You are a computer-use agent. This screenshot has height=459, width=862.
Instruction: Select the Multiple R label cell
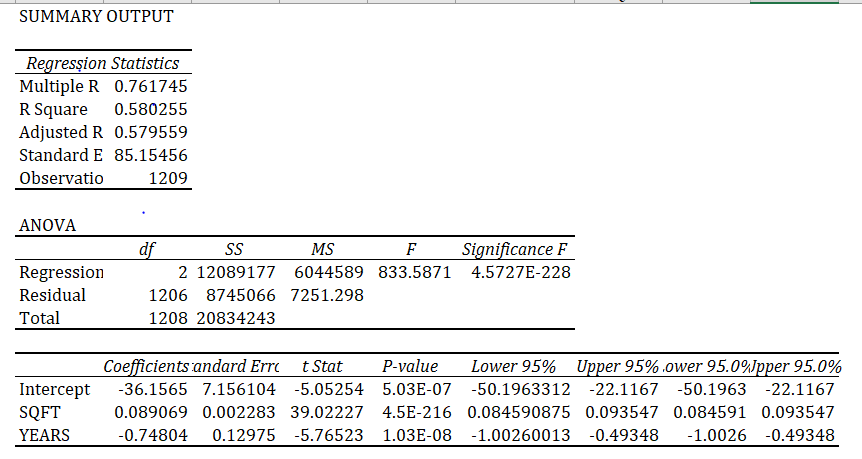59,86
